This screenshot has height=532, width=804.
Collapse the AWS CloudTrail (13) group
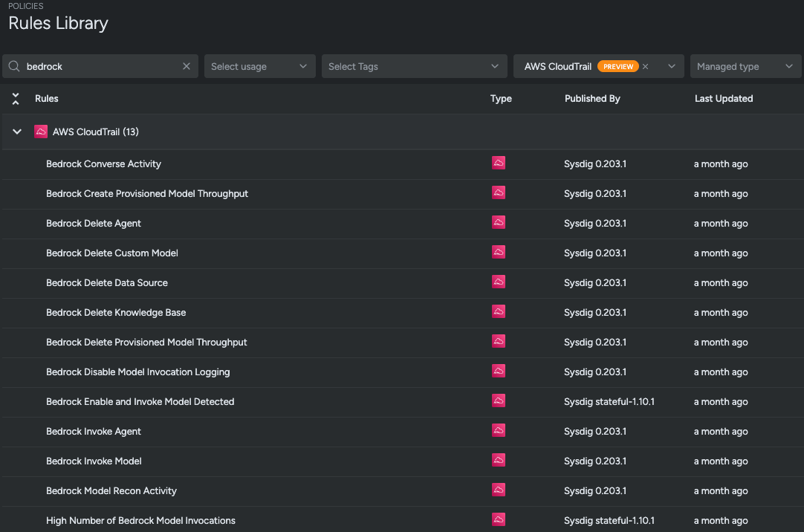(x=17, y=132)
